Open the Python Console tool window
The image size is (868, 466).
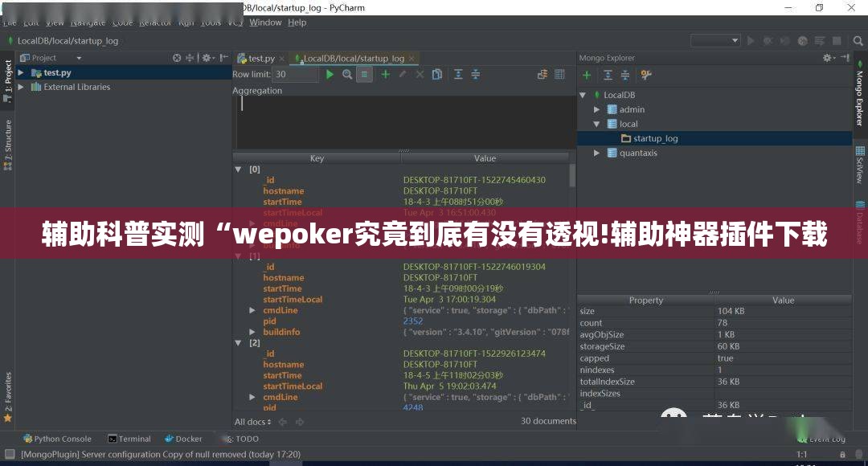point(57,439)
